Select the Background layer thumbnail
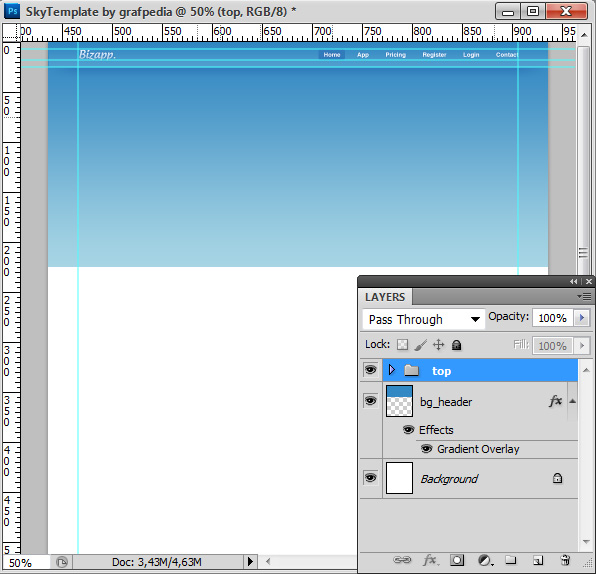 click(399, 478)
